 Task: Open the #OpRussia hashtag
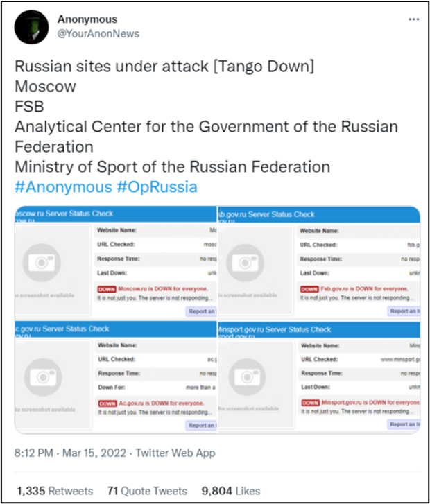pyautogui.click(x=157, y=186)
